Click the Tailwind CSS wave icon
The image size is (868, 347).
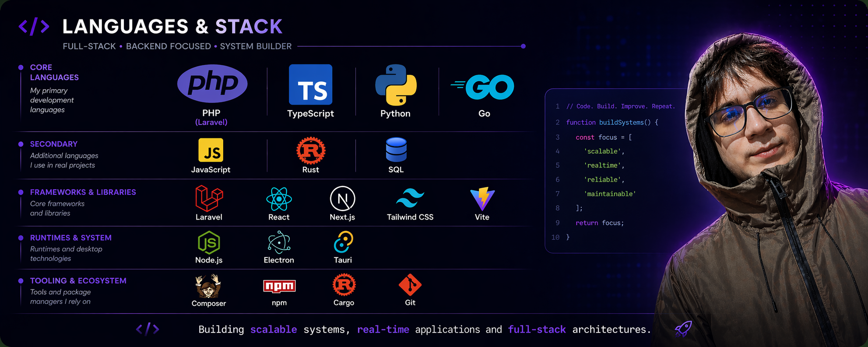410,198
